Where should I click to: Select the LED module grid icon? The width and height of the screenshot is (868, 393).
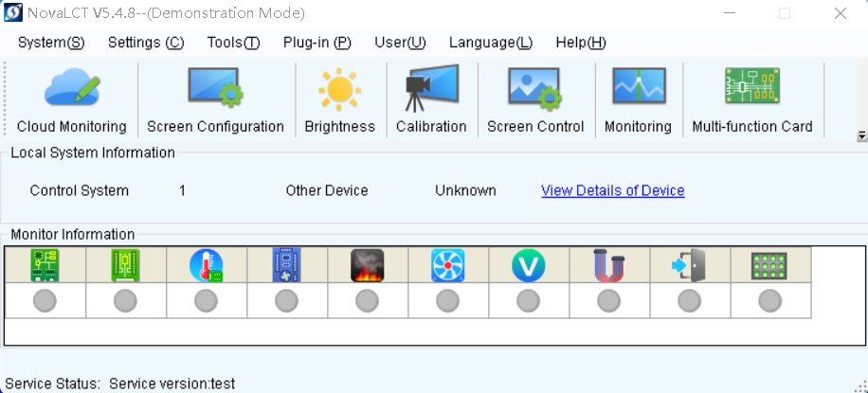[769, 266]
